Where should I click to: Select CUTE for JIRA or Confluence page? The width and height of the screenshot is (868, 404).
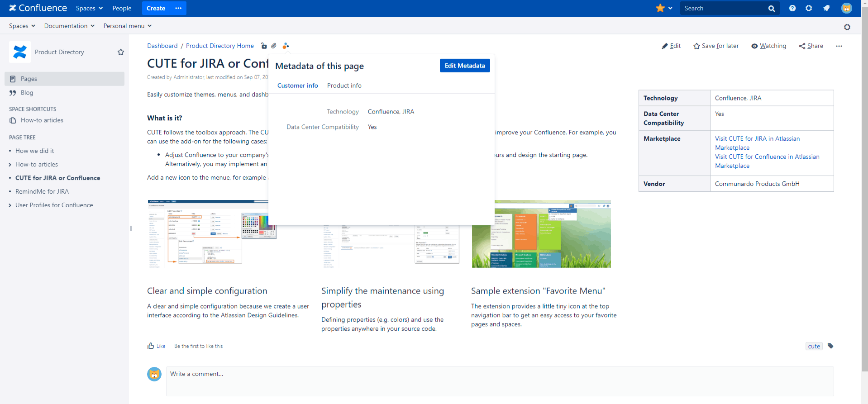[x=57, y=178]
